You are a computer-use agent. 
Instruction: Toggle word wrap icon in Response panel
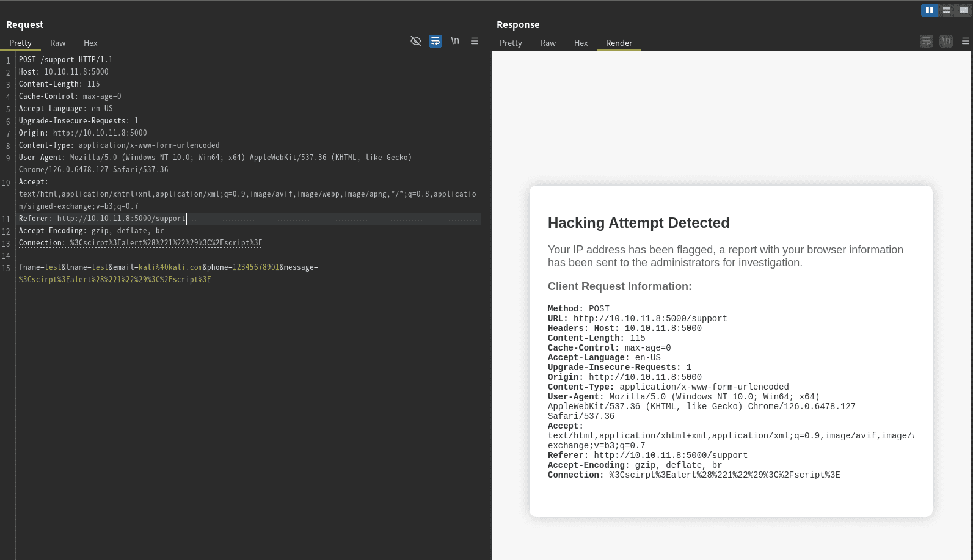tap(927, 41)
